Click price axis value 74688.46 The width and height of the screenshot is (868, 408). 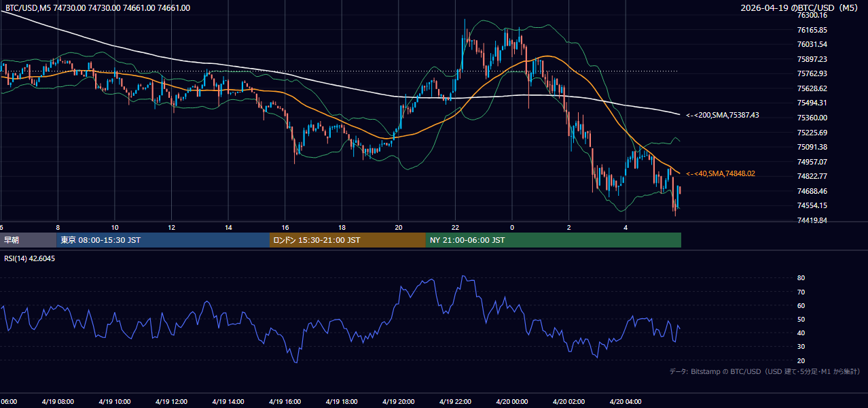coord(812,191)
